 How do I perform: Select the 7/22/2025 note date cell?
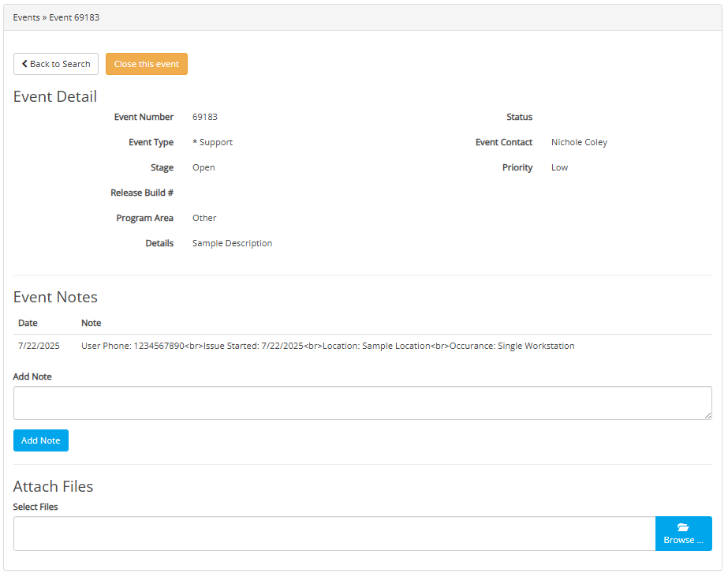click(x=39, y=346)
